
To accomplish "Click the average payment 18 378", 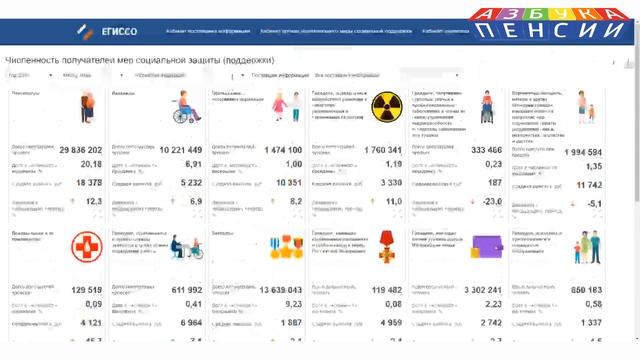I will point(89,183).
